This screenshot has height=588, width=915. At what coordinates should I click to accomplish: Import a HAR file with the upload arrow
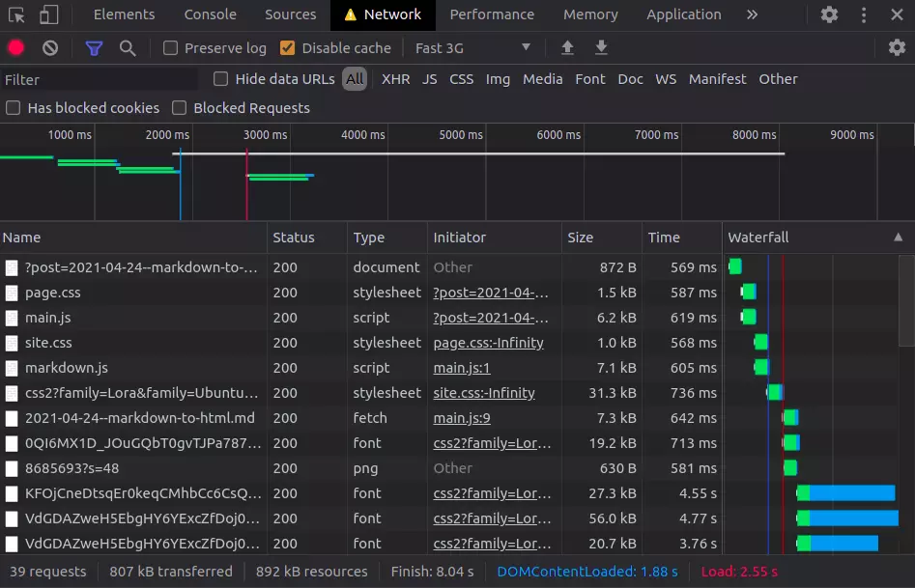(x=567, y=48)
